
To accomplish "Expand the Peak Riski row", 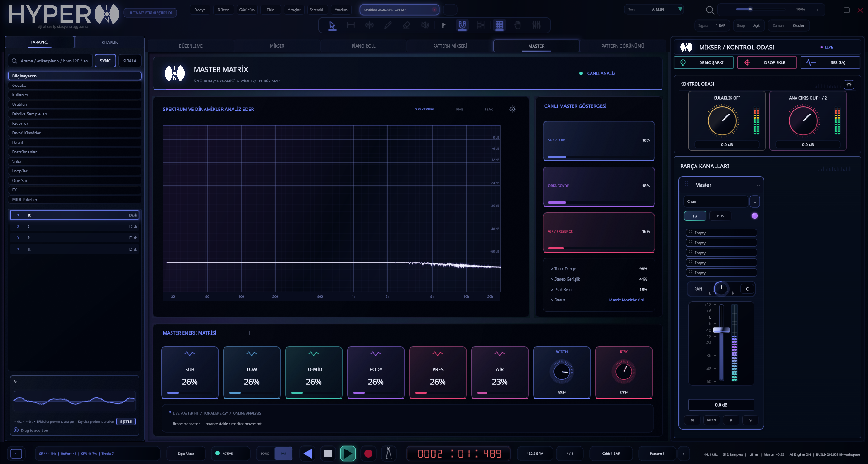I will (x=599, y=290).
